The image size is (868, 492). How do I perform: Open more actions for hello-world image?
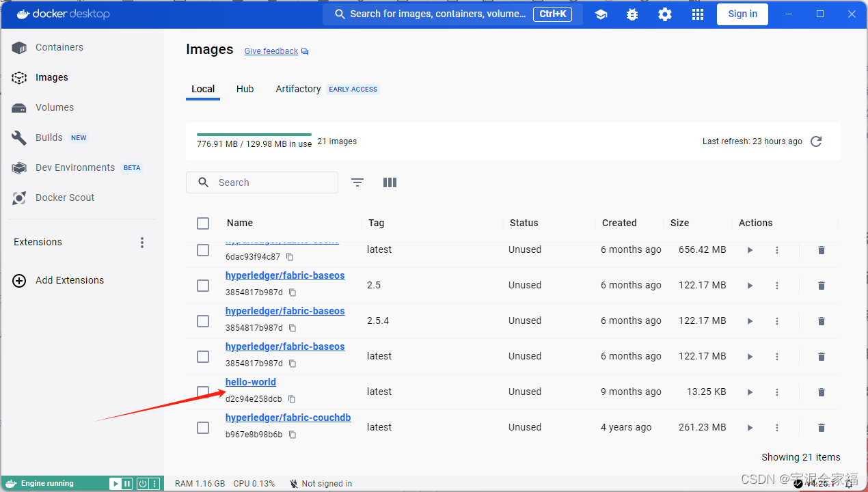pos(777,392)
